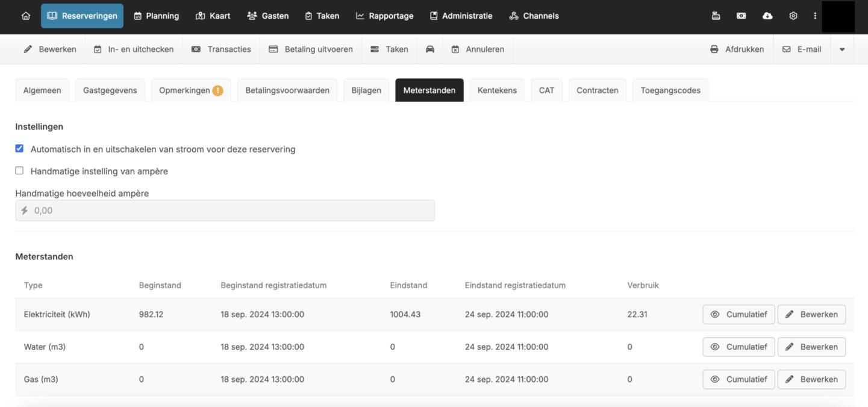Uncheck automatic power switching checkbox
Screen dimensions: 868x407
click(x=19, y=148)
